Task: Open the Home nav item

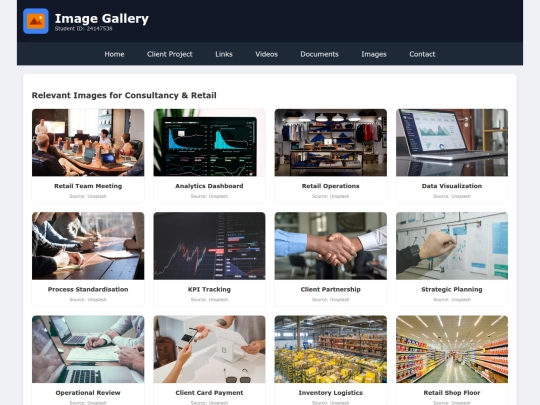Action: pos(114,54)
